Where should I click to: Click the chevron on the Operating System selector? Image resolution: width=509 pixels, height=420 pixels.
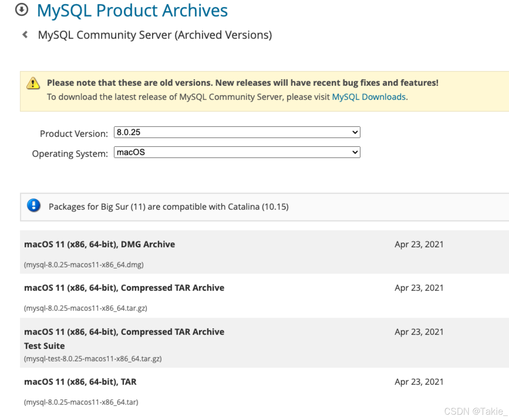tap(354, 152)
